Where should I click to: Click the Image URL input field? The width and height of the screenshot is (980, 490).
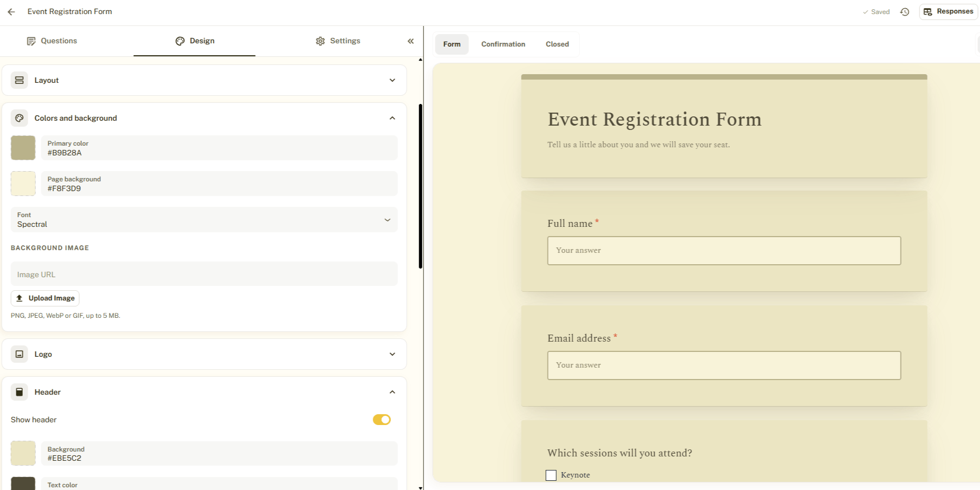click(204, 275)
